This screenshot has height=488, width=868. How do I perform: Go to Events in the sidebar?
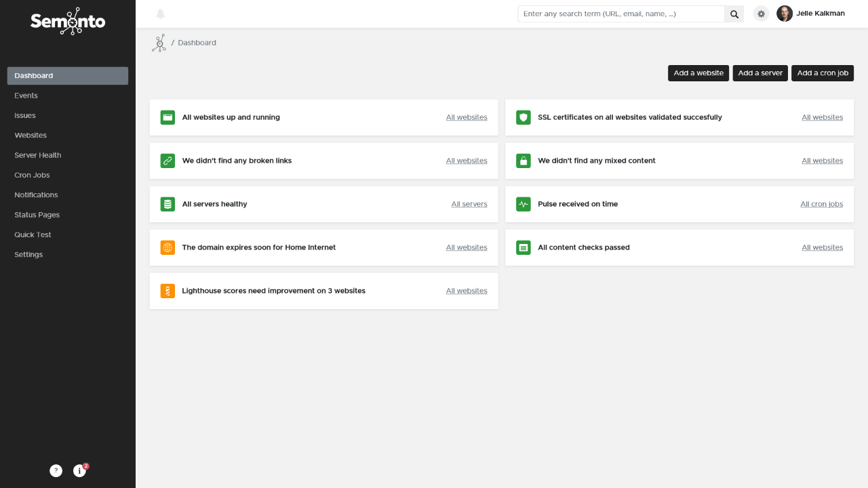(x=68, y=96)
